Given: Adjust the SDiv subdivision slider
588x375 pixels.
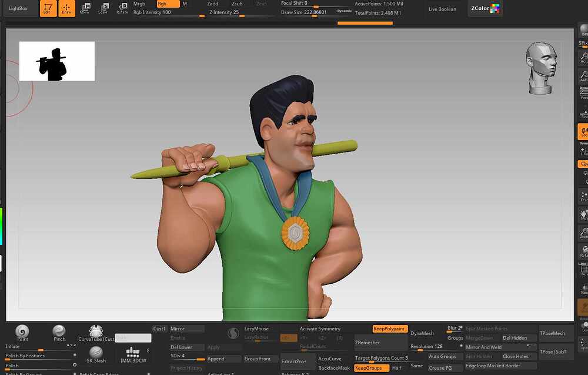Looking at the screenshot, I should click(187, 356).
